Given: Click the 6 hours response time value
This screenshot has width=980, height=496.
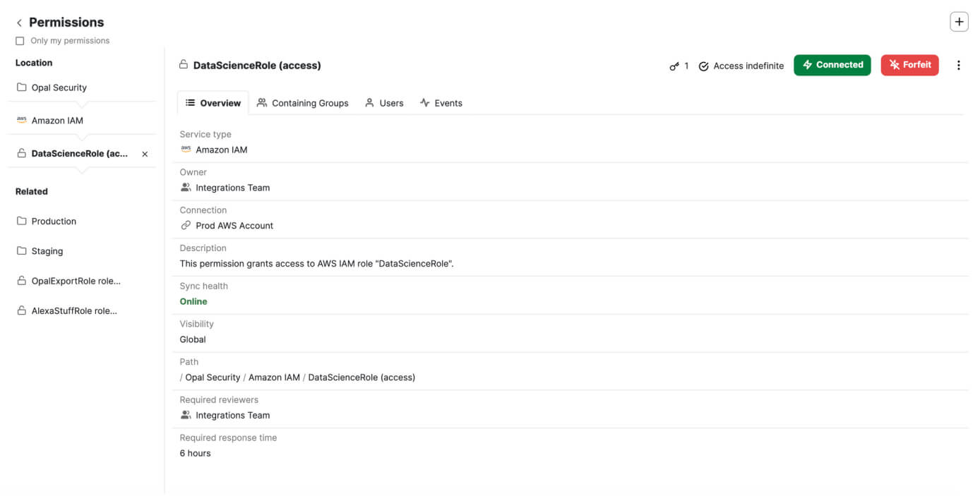Looking at the screenshot, I should [196, 454].
